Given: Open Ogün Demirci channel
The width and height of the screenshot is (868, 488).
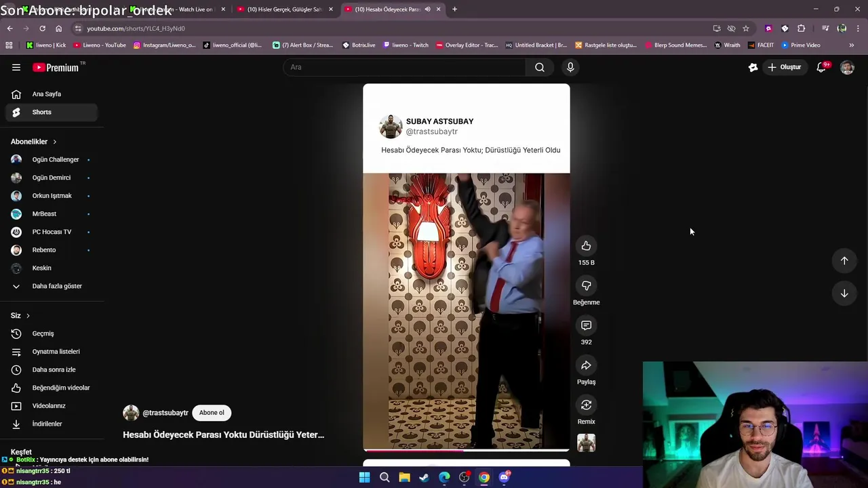Looking at the screenshot, I should point(52,178).
